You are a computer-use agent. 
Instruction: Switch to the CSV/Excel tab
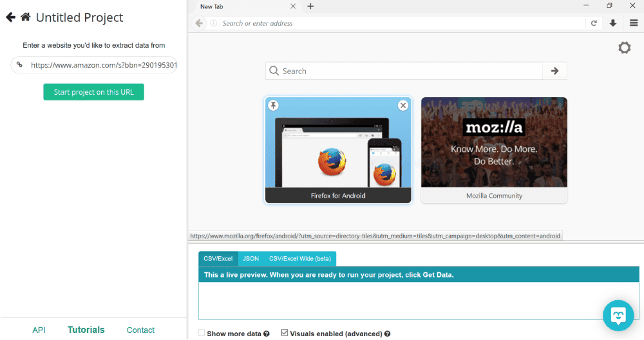click(x=218, y=259)
